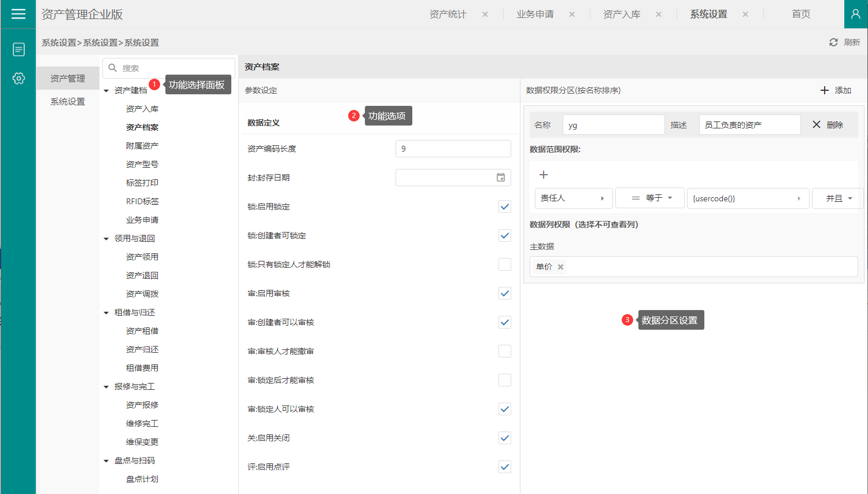Open 资产入库 in the tree
The height and width of the screenshot is (494, 868).
(142, 109)
